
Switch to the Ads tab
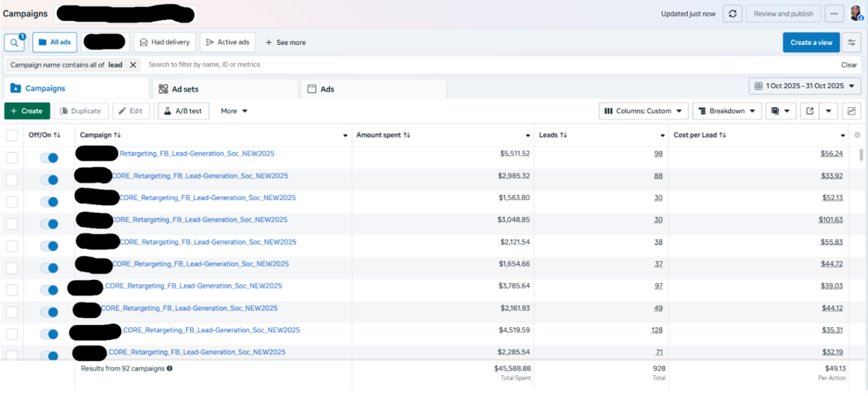[x=373, y=88]
